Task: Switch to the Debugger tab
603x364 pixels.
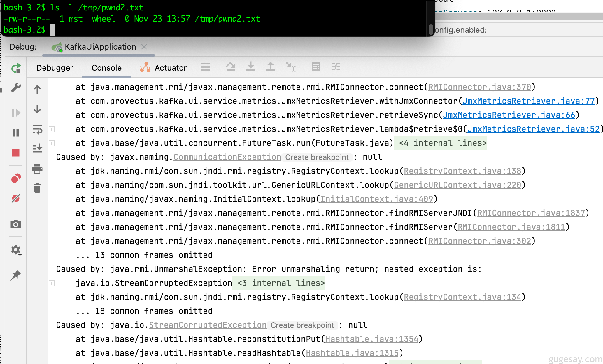Action: pos(55,68)
